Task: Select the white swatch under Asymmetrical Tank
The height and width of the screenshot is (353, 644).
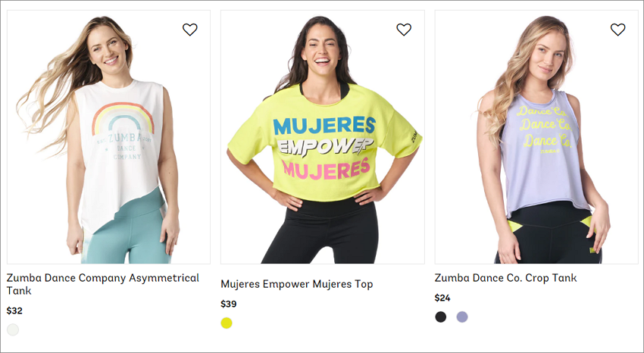Action: (x=13, y=330)
